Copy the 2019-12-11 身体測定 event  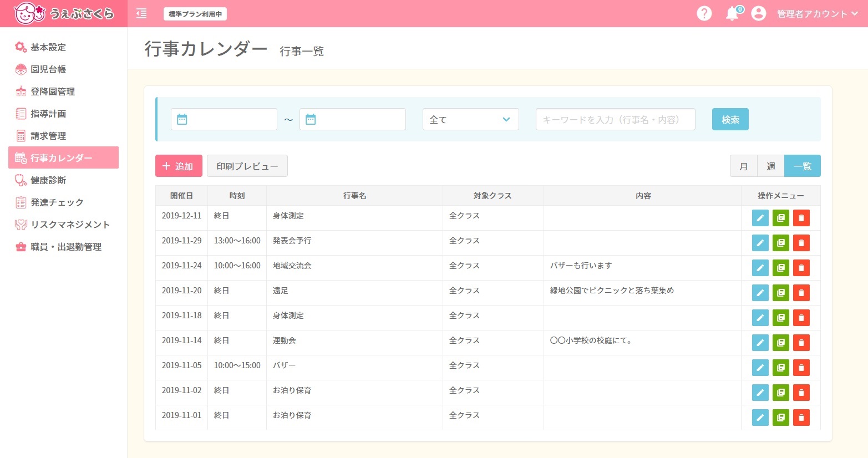point(781,218)
